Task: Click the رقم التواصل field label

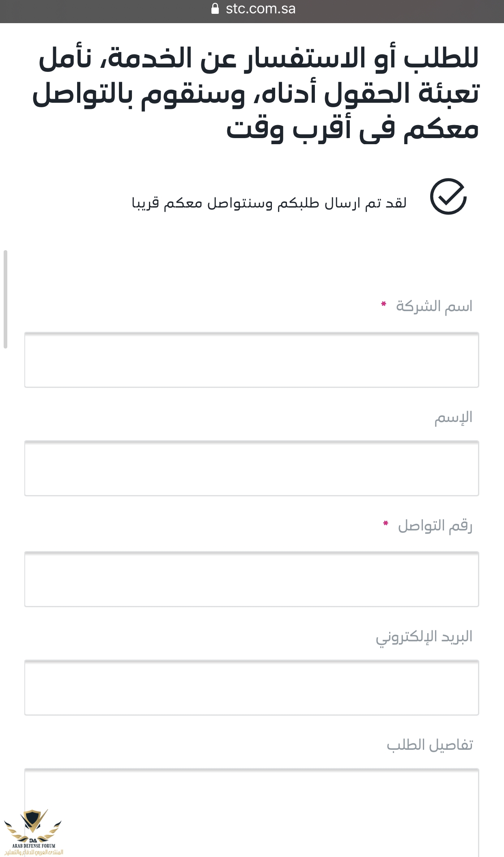Action: click(435, 526)
